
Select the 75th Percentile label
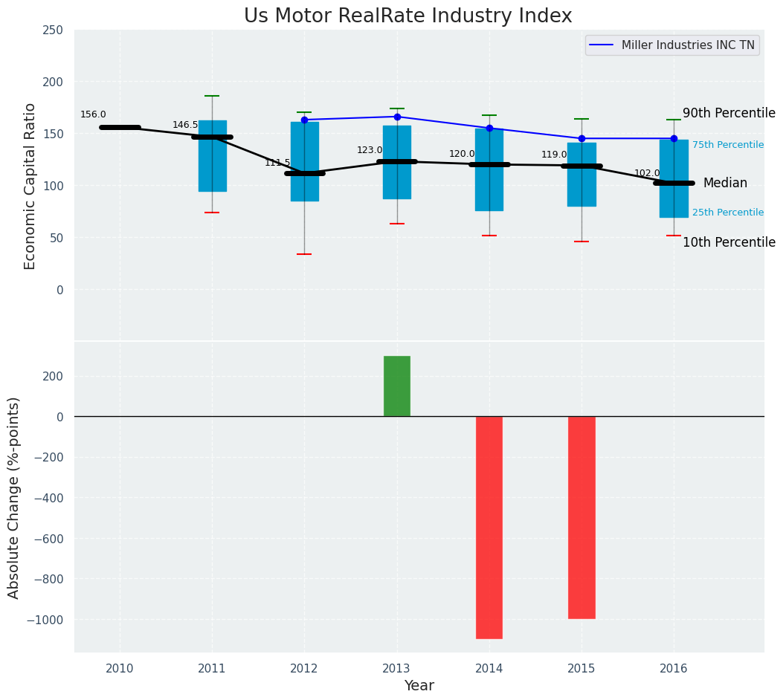727,145
